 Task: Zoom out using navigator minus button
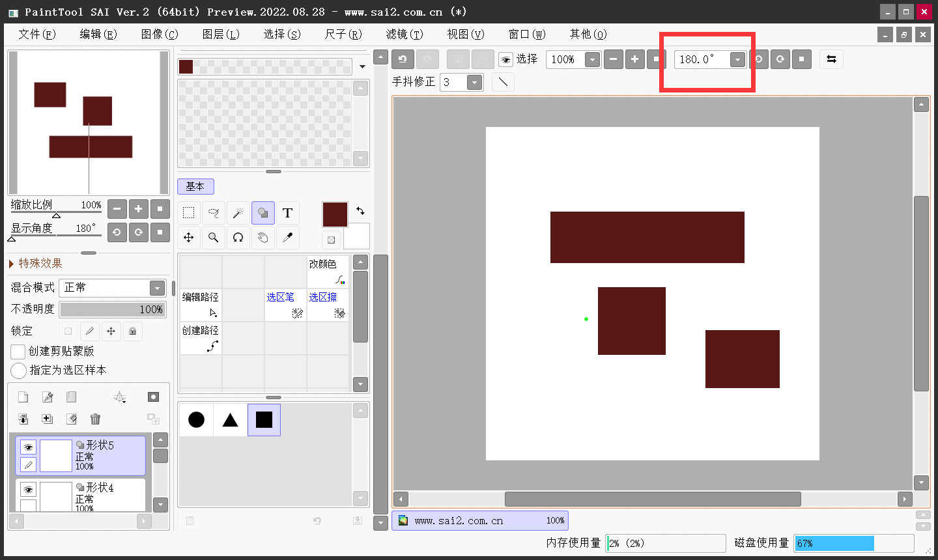pos(117,209)
